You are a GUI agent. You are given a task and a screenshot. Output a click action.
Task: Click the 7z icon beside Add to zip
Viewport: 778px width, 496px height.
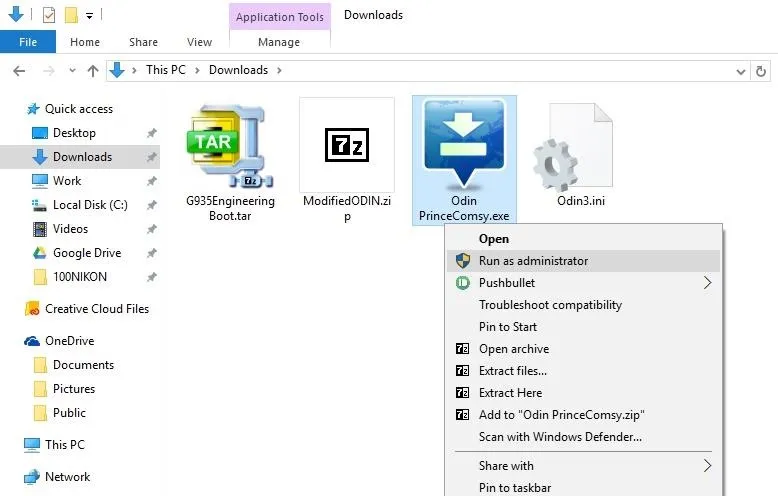[x=462, y=414]
